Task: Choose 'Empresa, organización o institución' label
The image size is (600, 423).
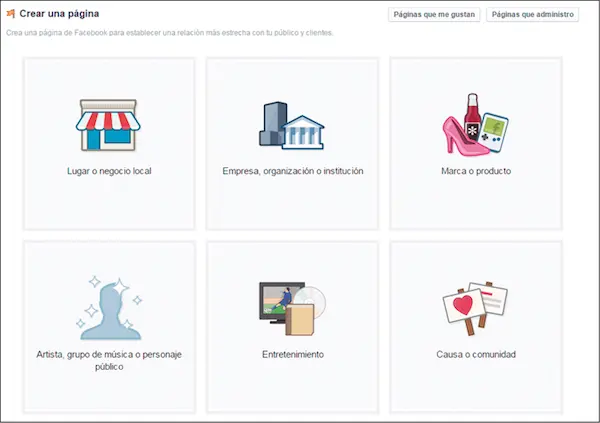Action: pos(293,171)
